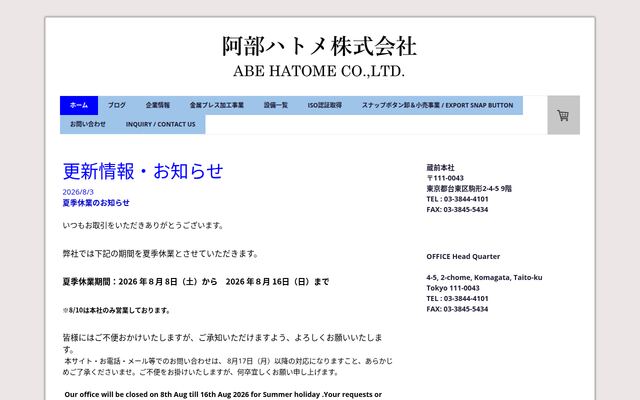Open the 設備一覧 menu item
This screenshot has height=400, width=640.
coord(276,105)
